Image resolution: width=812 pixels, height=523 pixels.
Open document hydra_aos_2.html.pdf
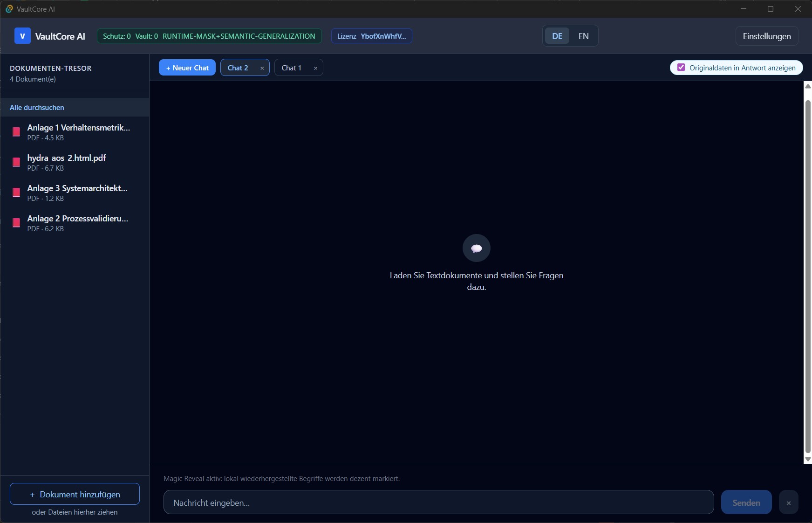pyautogui.click(x=75, y=162)
